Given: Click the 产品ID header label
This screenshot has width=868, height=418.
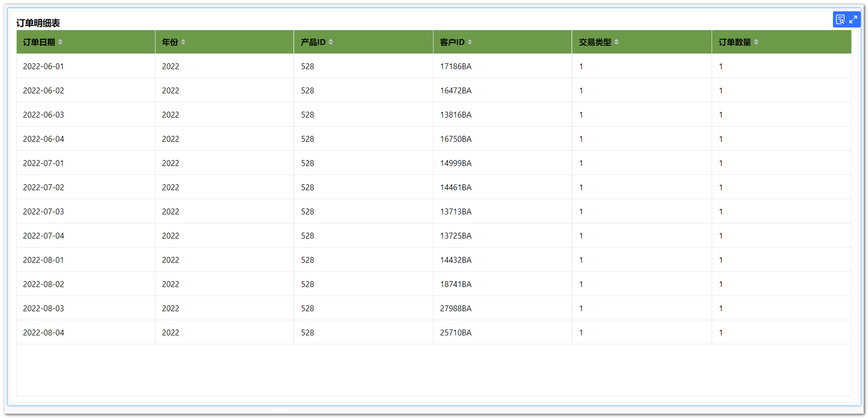Looking at the screenshot, I should (313, 42).
